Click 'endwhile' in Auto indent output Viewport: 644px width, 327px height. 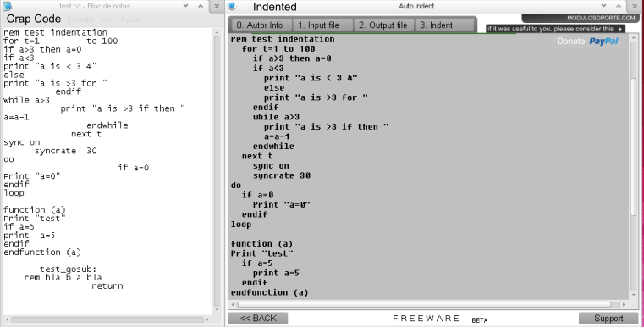[x=273, y=147]
